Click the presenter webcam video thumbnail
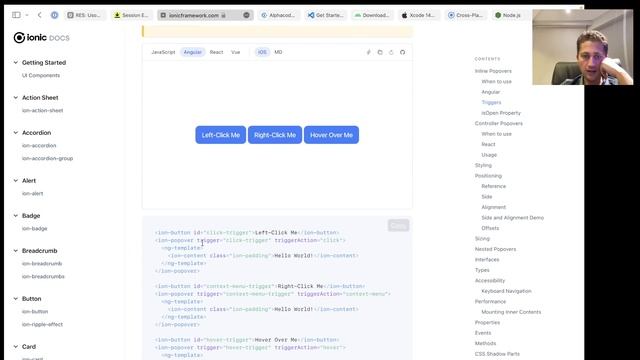 [x=582, y=47]
